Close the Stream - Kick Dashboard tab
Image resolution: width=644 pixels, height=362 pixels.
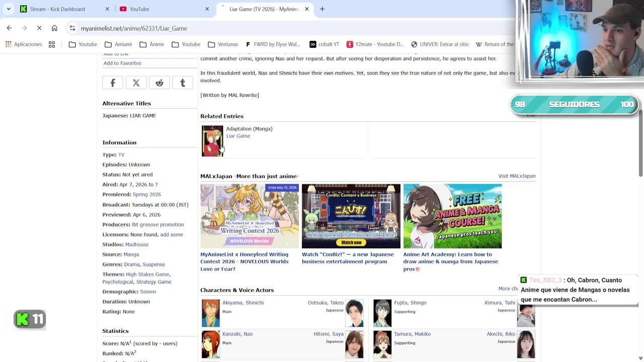click(x=107, y=9)
